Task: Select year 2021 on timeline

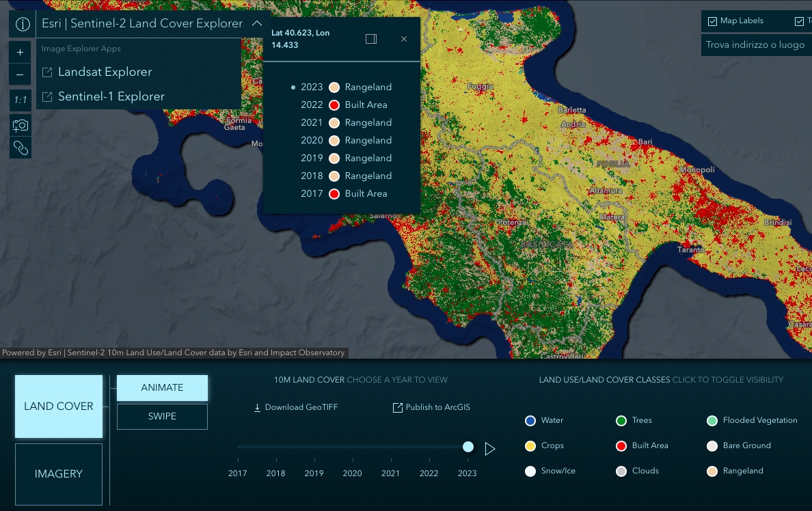Action: point(390,473)
